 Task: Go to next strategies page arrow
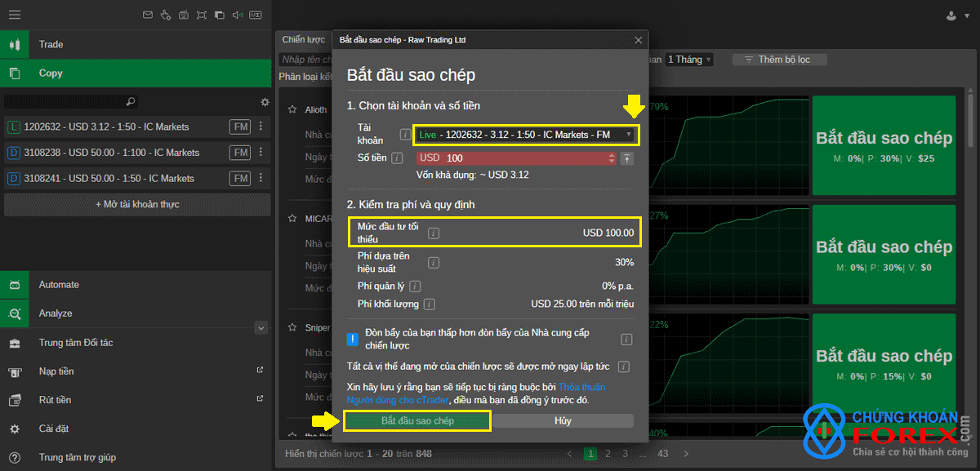686,454
